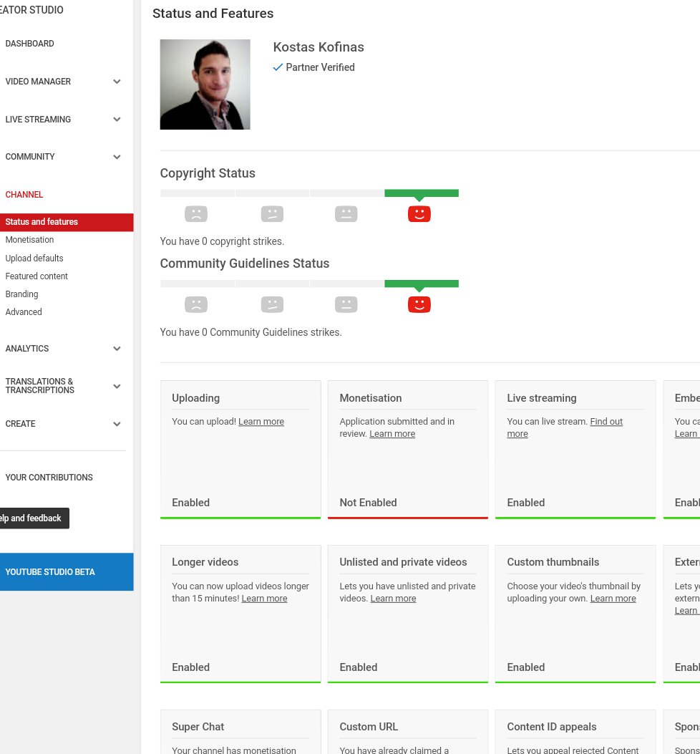Click Learn more in Unlisted and private videos
700x754 pixels.
click(393, 599)
